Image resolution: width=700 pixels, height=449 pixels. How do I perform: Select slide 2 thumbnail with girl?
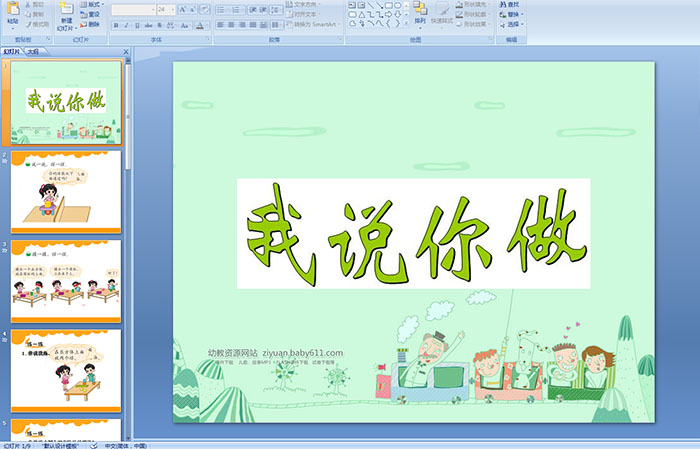pyautogui.click(x=66, y=192)
